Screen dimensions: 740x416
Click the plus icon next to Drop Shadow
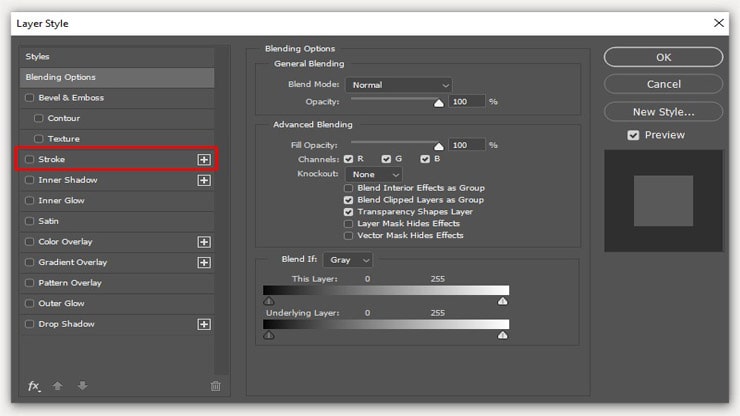tap(204, 325)
